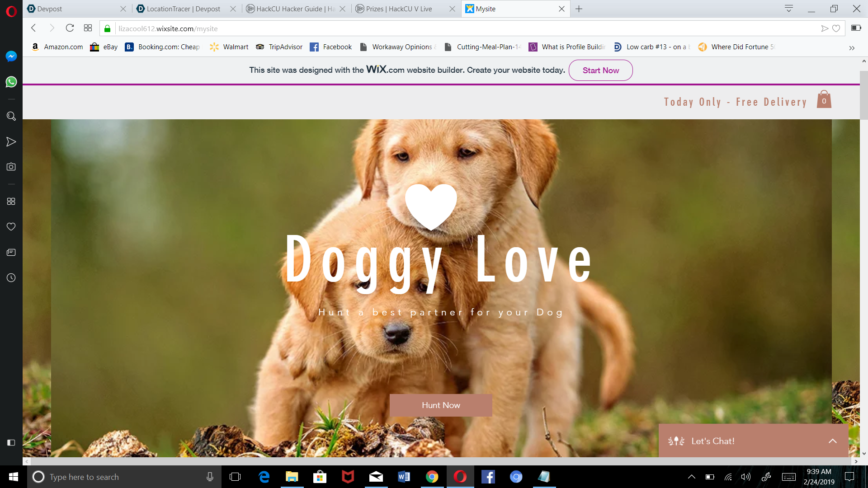Click the address bar URL field
The image size is (868, 488).
click(x=452, y=28)
